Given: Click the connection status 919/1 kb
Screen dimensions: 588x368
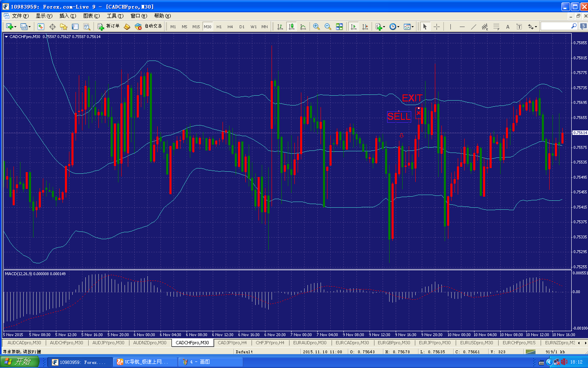Looking at the screenshot, I should click(x=555, y=352).
